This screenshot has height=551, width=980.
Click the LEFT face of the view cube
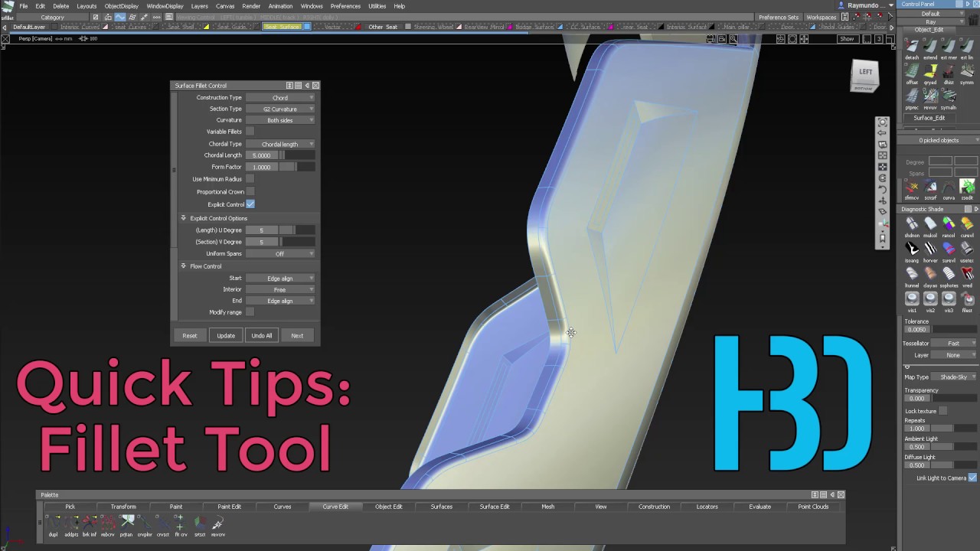point(865,72)
